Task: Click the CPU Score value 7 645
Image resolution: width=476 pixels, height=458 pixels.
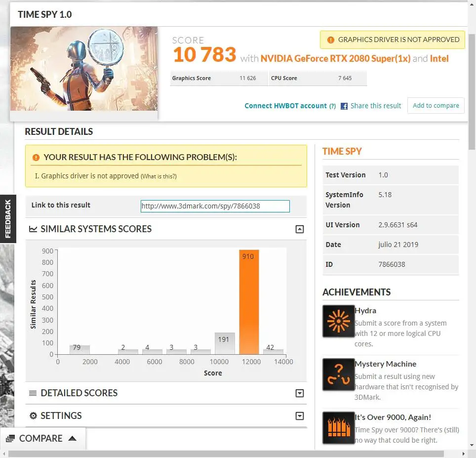Action: tap(345, 78)
